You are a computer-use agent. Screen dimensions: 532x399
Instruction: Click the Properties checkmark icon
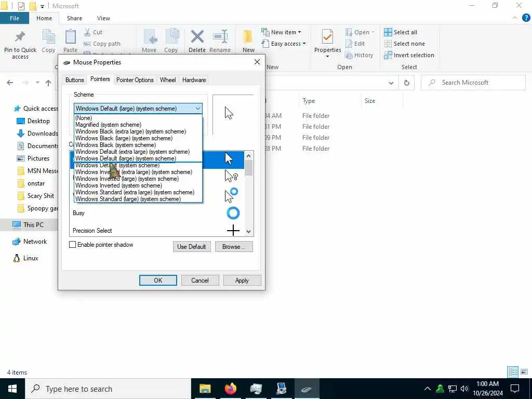327,37
